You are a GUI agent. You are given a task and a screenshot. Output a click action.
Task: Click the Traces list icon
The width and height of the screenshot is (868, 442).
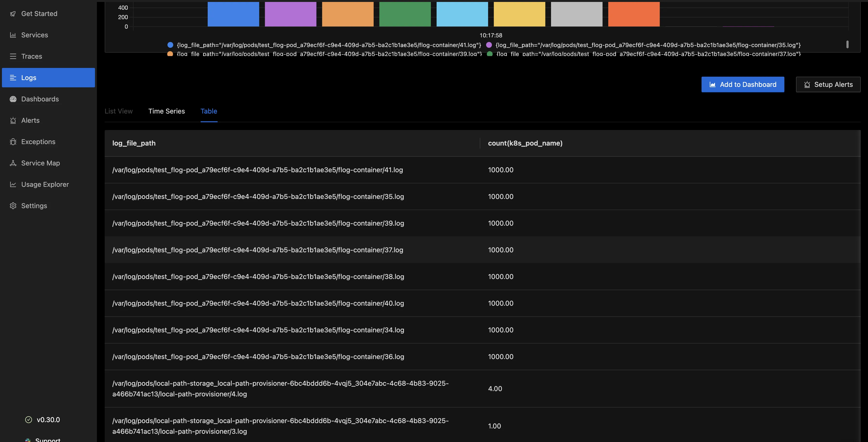click(x=13, y=56)
